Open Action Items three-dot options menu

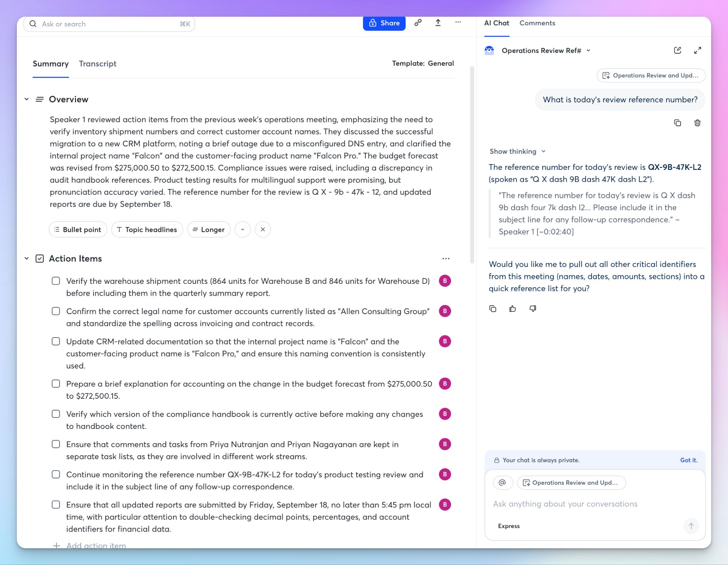click(x=446, y=259)
